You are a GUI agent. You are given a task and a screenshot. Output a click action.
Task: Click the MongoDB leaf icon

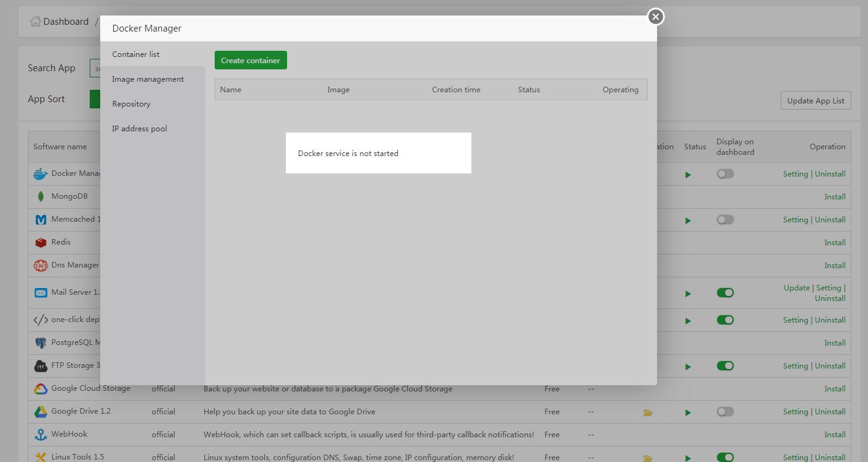tap(40, 196)
